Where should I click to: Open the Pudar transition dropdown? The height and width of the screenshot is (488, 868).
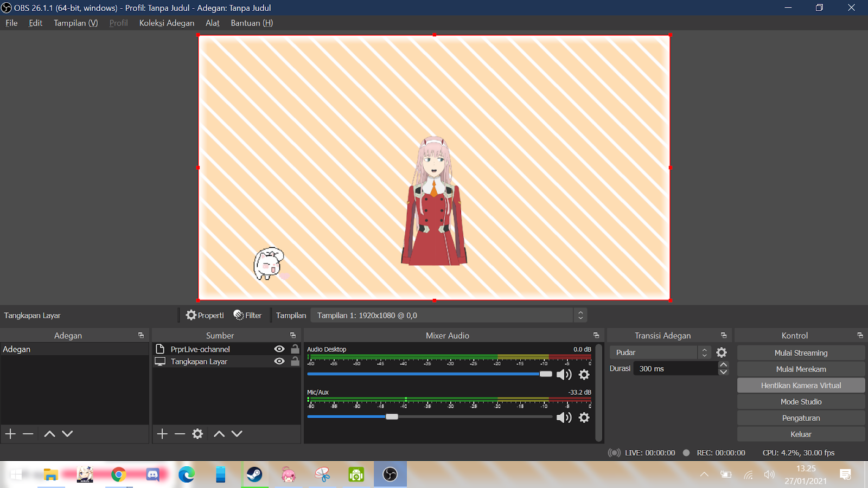[x=660, y=352]
